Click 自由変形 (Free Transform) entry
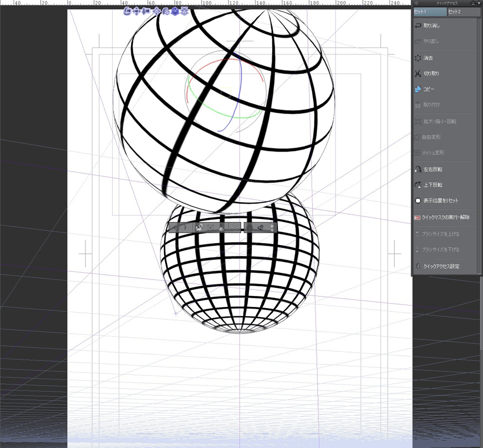The height and width of the screenshot is (448, 483). [445, 137]
